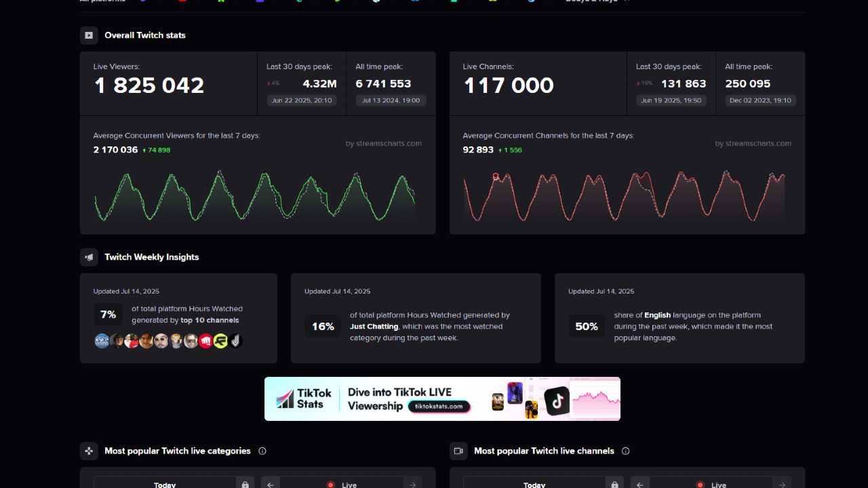Click the Jul 13 2024, 19:00 date badge
This screenshot has width=868, height=488.
[x=391, y=100]
